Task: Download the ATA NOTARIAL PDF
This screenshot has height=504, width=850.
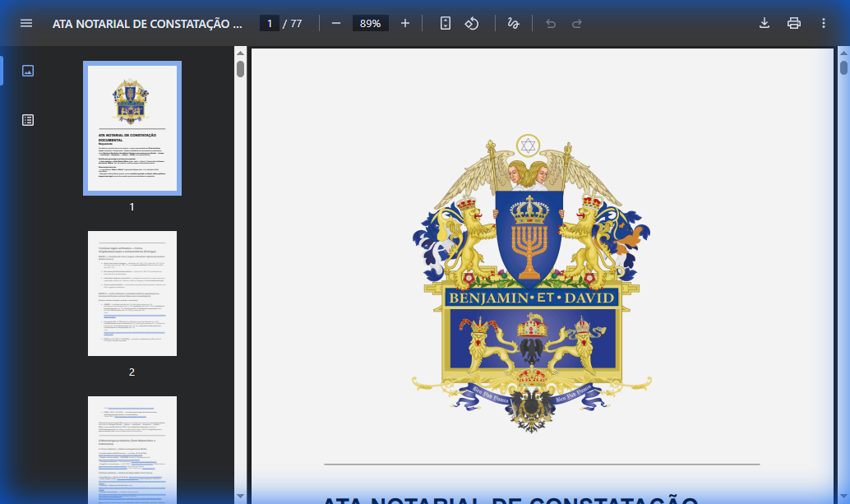Action: click(x=763, y=23)
